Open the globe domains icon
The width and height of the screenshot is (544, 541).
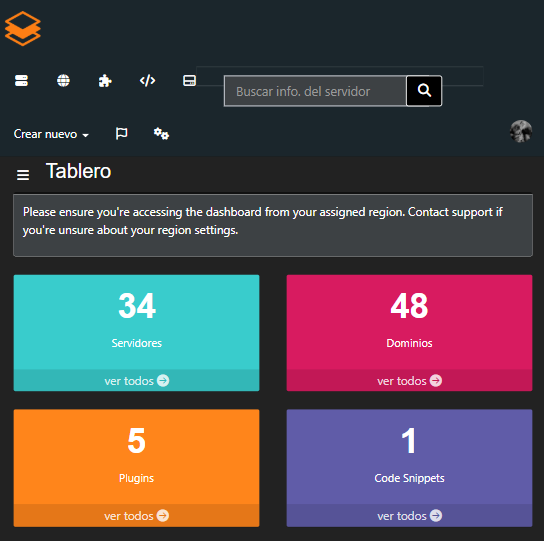(x=63, y=81)
